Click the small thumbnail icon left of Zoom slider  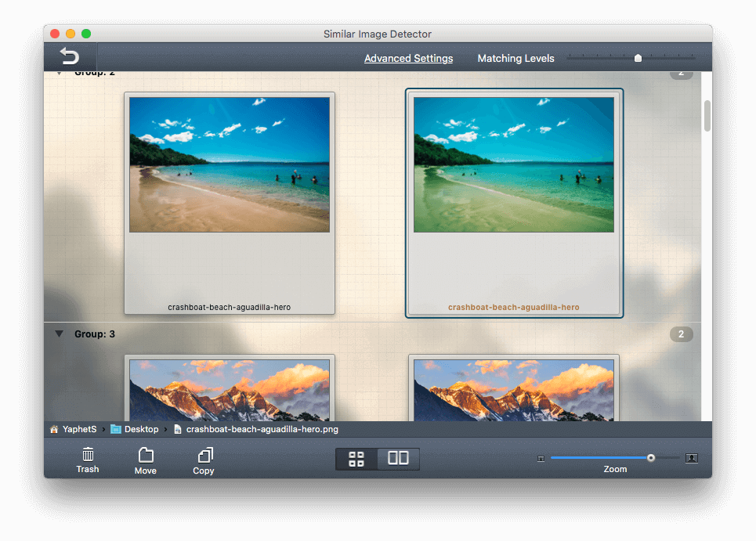[541, 457]
